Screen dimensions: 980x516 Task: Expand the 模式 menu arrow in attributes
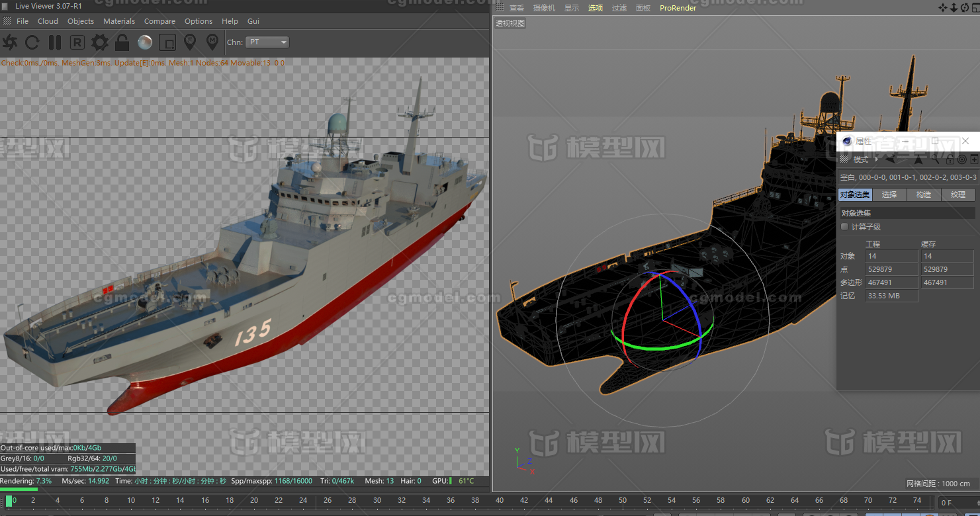click(877, 159)
